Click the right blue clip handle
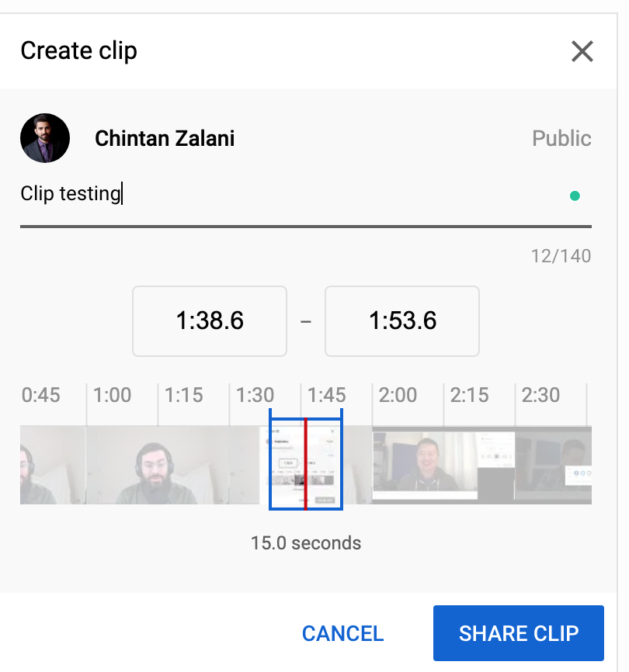Image resolution: width=629 pixels, height=672 pixels. [x=342, y=464]
